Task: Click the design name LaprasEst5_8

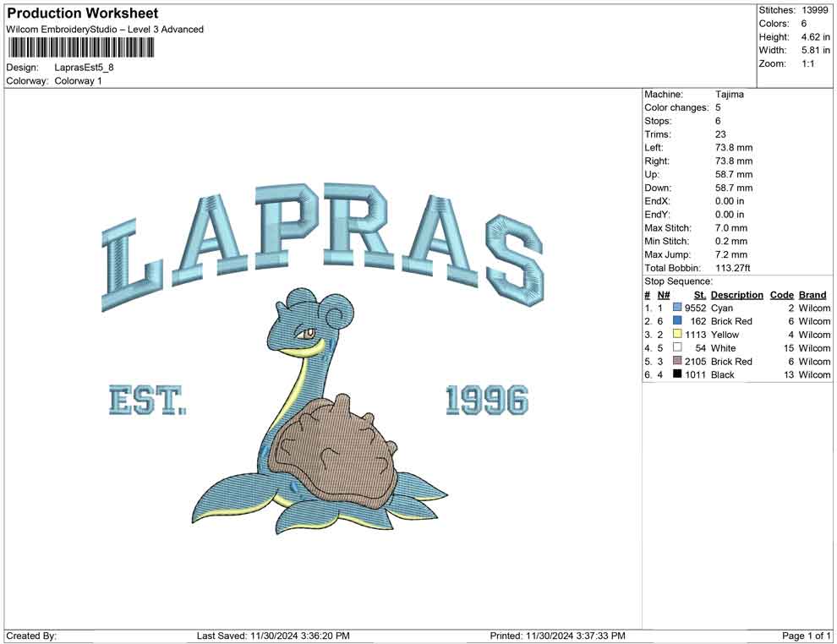Action: pyautogui.click(x=84, y=68)
